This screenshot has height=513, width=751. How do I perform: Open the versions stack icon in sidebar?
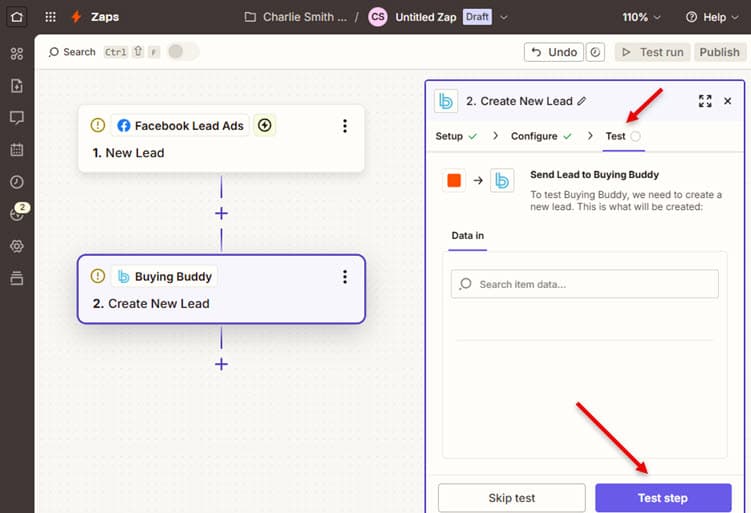17,278
